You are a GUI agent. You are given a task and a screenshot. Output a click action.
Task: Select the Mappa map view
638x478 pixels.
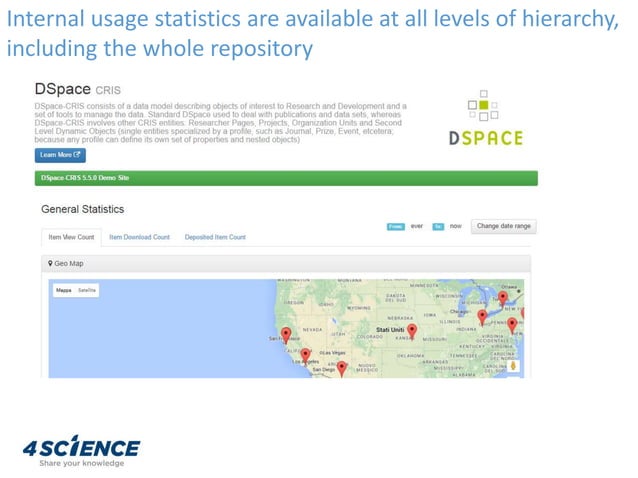(x=63, y=290)
